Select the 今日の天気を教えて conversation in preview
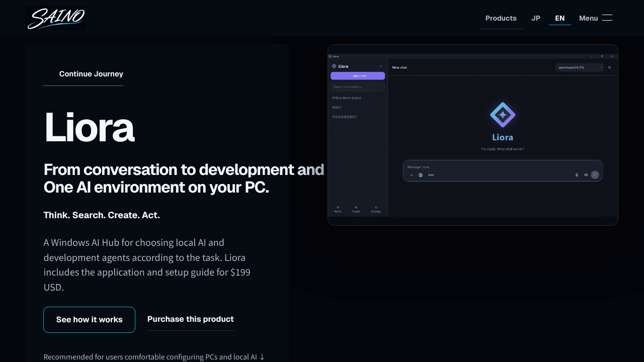644x362 pixels. (x=345, y=117)
